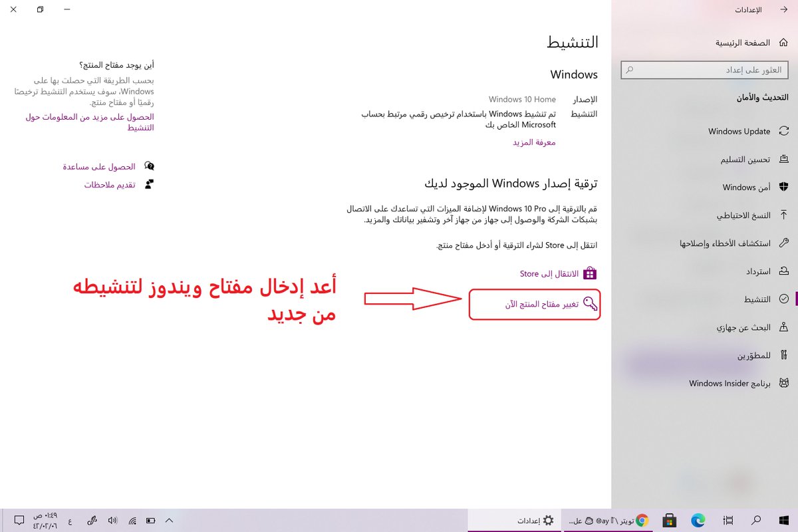
Task: Open البحث عن جهازي find my device
Action: coord(751,327)
